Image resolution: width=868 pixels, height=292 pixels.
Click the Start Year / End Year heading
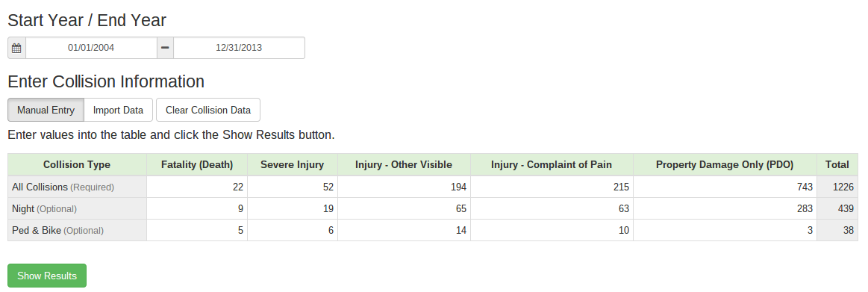click(87, 20)
